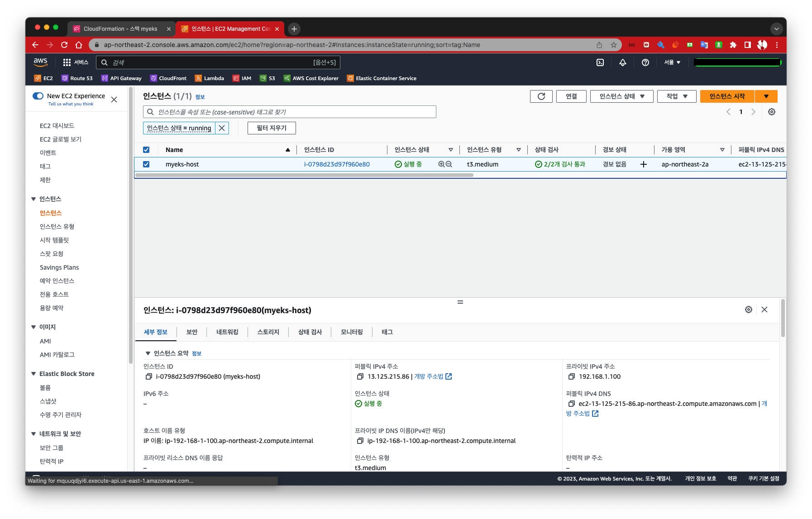The image size is (812, 519).
Task: Open the 인스턴스 상태 dropdown
Action: (x=621, y=96)
